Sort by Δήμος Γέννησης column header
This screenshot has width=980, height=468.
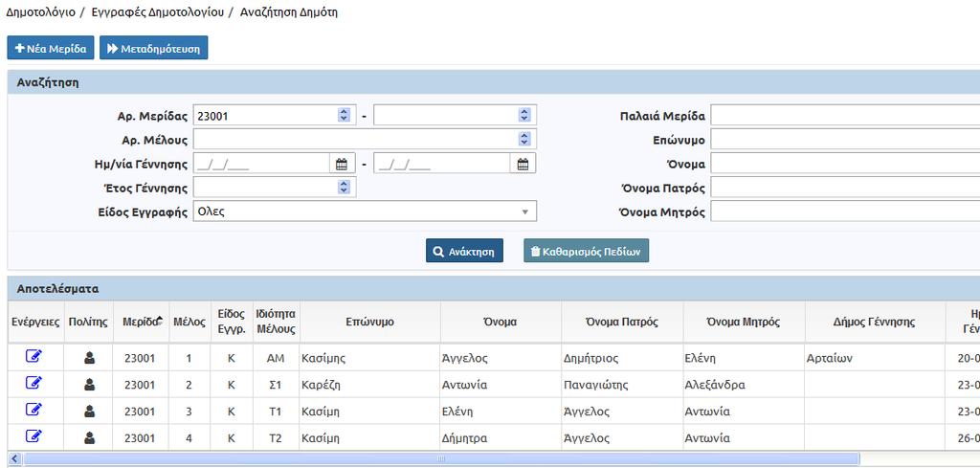point(875,322)
